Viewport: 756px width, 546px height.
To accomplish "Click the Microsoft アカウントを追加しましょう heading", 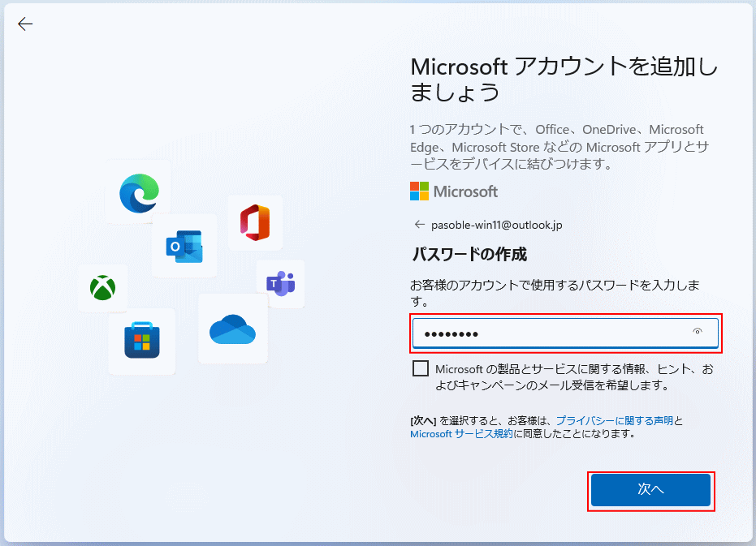I will pyautogui.click(x=564, y=79).
